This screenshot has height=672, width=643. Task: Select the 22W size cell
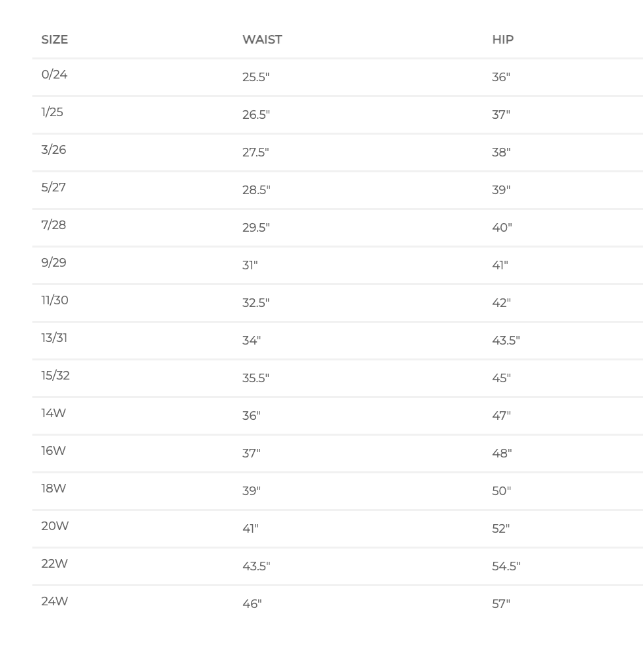pos(54,564)
